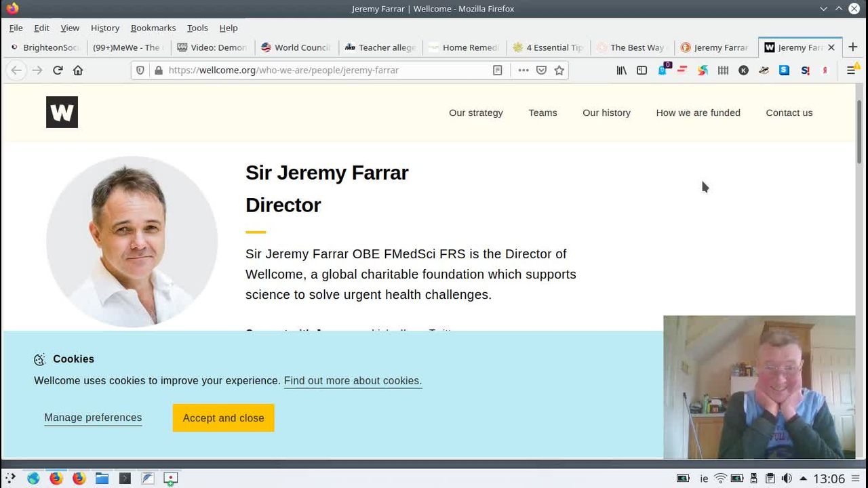This screenshot has height=488, width=868.
Task: Open the Manage preferences link
Action: click(93, 418)
